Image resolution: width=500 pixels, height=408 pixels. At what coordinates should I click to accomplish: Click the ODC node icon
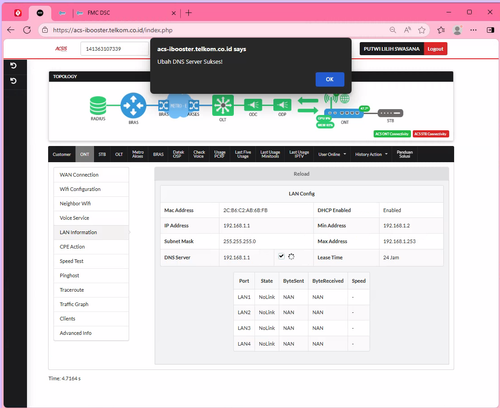click(253, 105)
